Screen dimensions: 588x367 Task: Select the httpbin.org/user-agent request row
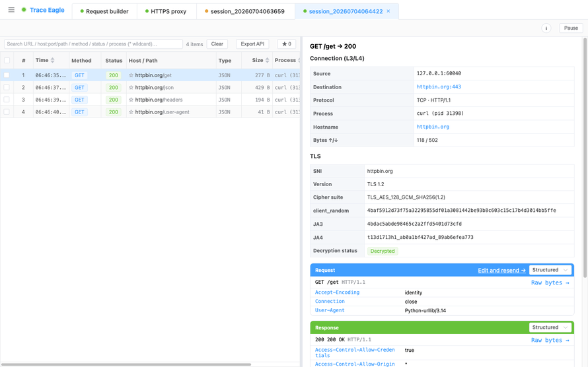coord(150,112)
